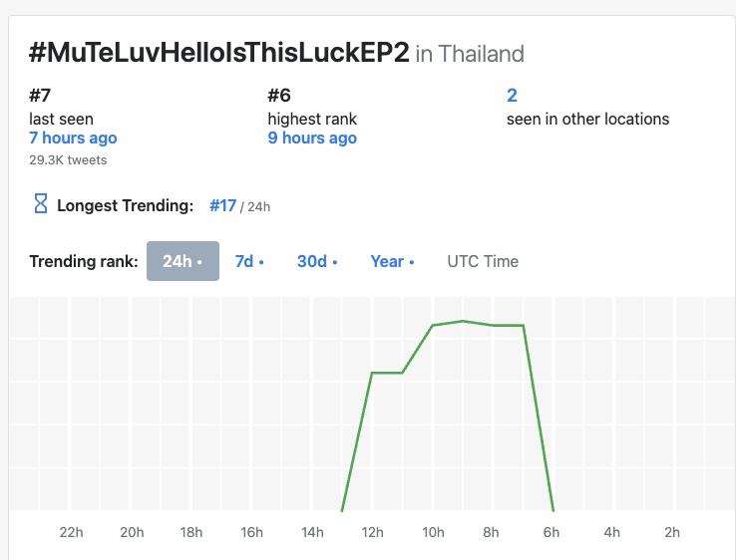Image resolution: width=736 pixels, height=560 pixels.
Task: Switch to the 30d trending view
Action: [317, 261]
